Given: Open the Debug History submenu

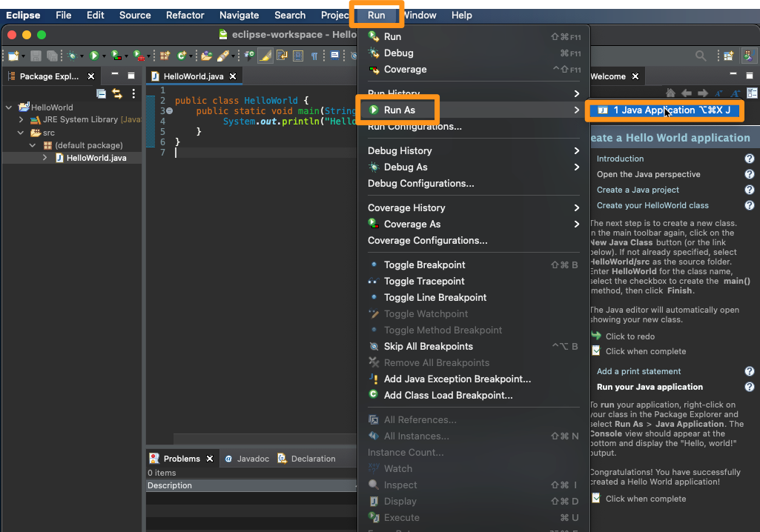Looking at the screenshot, I should (x=473, y=150).
